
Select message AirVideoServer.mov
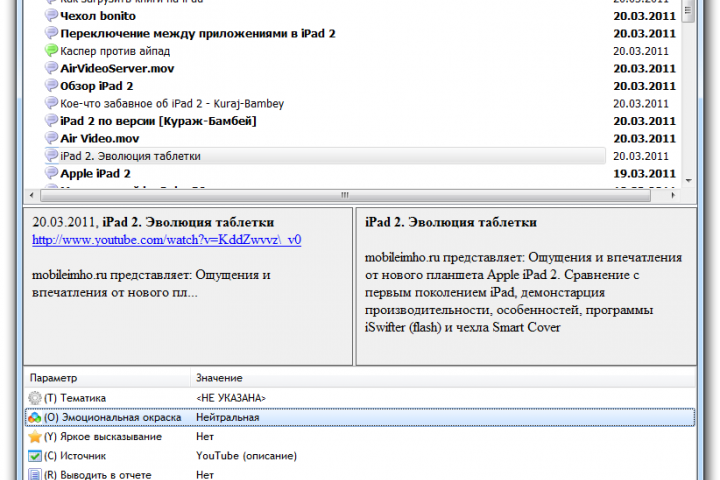click(117, 68)
